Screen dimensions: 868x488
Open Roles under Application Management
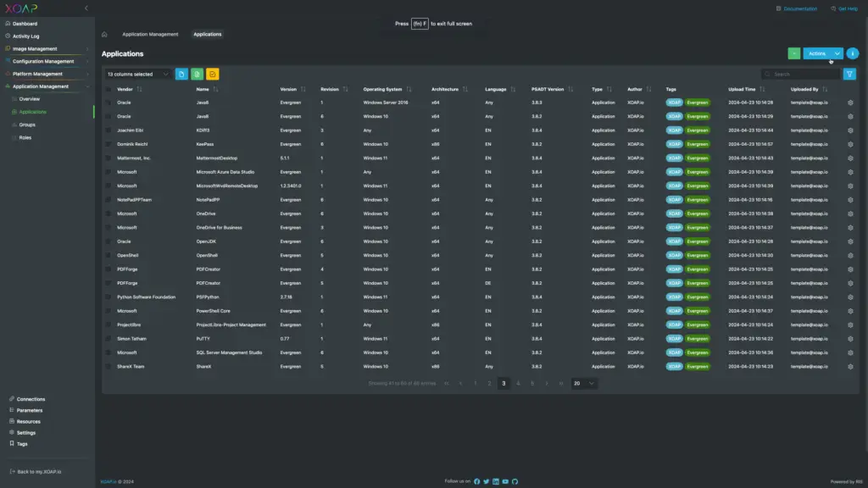click(25, 137)
